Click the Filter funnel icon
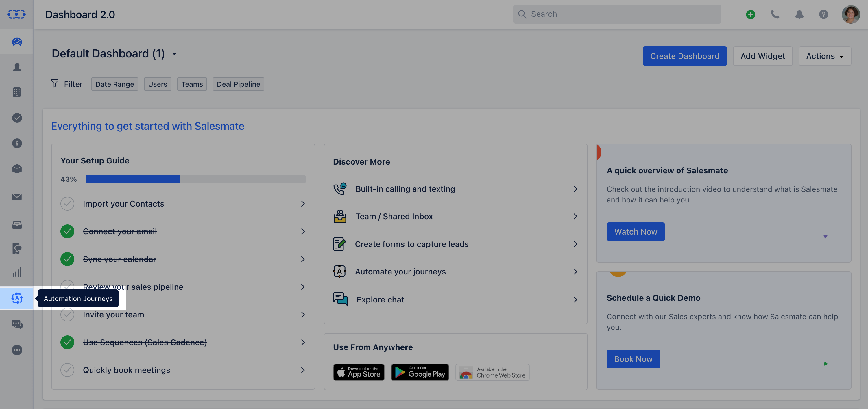Viewport: 868px width, 409px height. point(55,83)
